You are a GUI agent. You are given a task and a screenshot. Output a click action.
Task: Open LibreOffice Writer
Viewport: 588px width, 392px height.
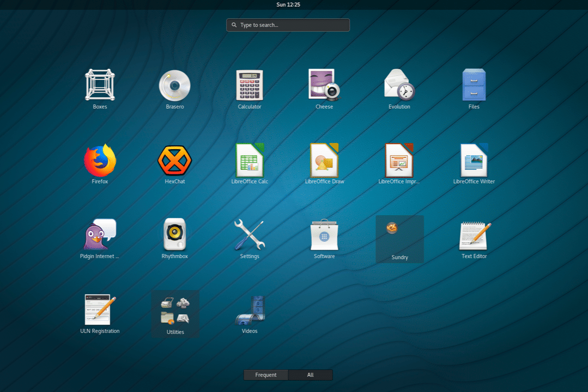[x=474, y=160]
